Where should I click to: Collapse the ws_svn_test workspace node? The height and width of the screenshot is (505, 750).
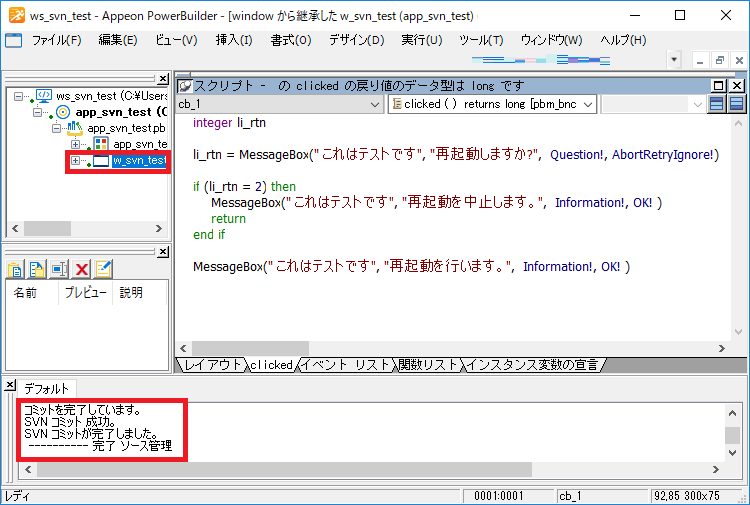click(18, 96)
